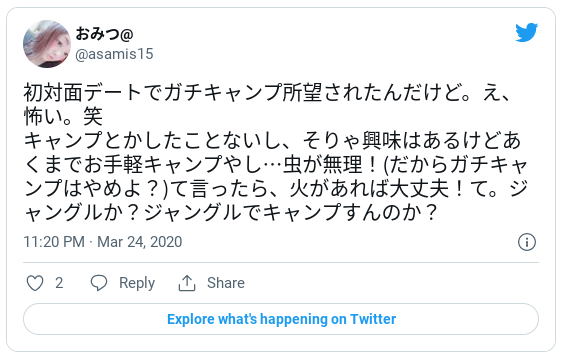Click the Mar 24, 2020 date

coord(140,242)
